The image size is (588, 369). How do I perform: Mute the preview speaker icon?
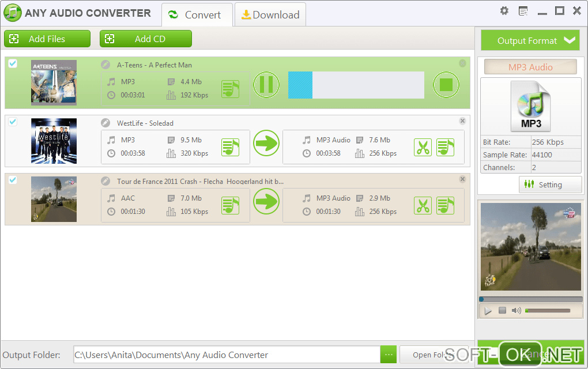pos(517,311)
